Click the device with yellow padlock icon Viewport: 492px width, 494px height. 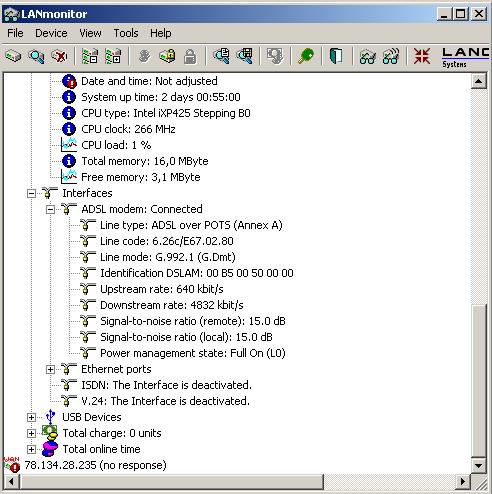[x=167, y=56]
